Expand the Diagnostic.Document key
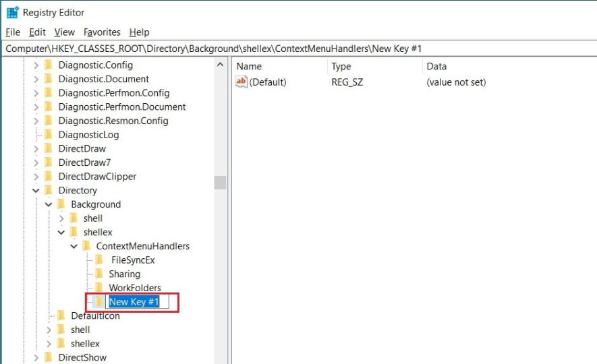This screenshot has height=364, width=597. [36, 79]
